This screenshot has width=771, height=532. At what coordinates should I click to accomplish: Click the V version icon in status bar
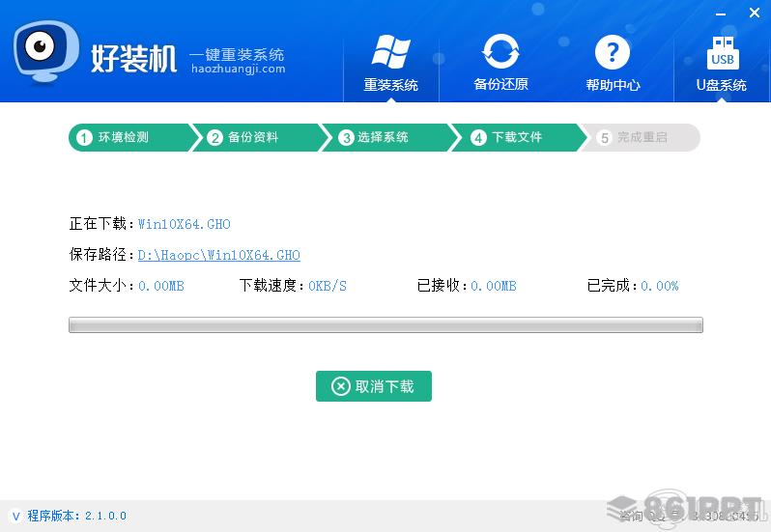[x=15, y=516]
